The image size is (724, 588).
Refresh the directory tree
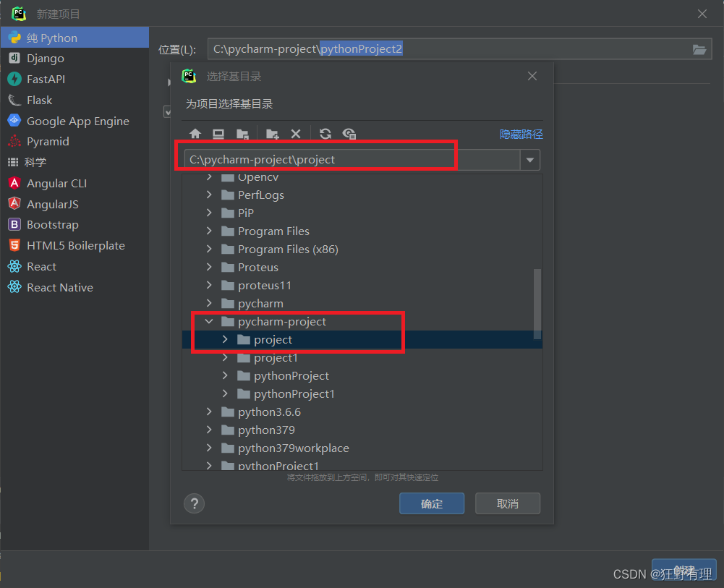(x=325, y=134)
